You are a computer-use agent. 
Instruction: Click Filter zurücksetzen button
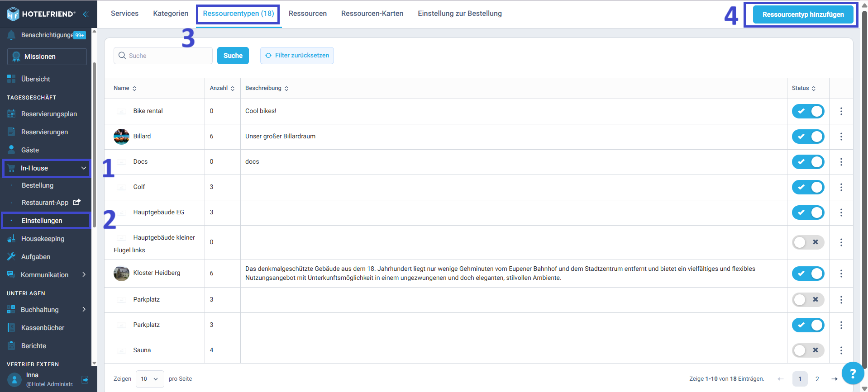click(297, 56)
